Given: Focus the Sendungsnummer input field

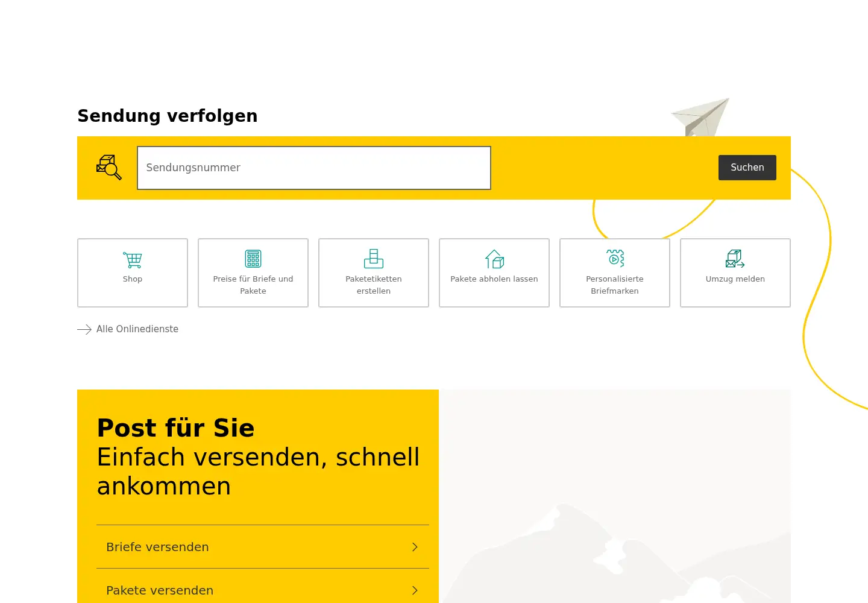Looking at the screenshot, I should (314, 168).
